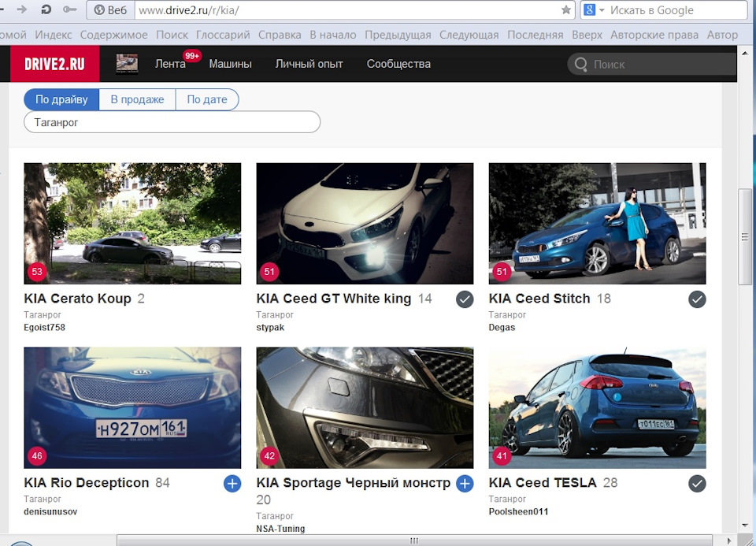Click the Следующая navigation bar item
The image size is (756, 546).
click(x=469, y=35)
